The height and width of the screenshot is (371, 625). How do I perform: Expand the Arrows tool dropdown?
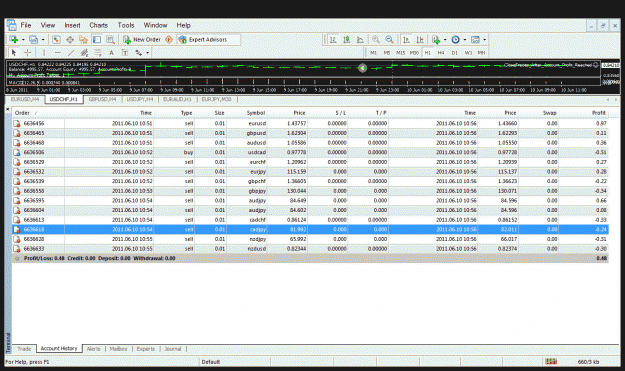(147, 53)
